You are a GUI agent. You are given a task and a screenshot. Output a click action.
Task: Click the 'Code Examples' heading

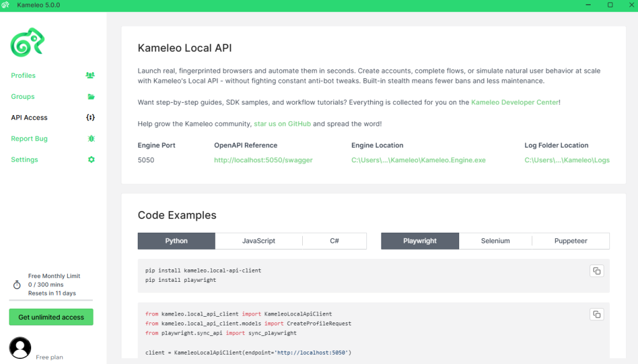(177, 215)
